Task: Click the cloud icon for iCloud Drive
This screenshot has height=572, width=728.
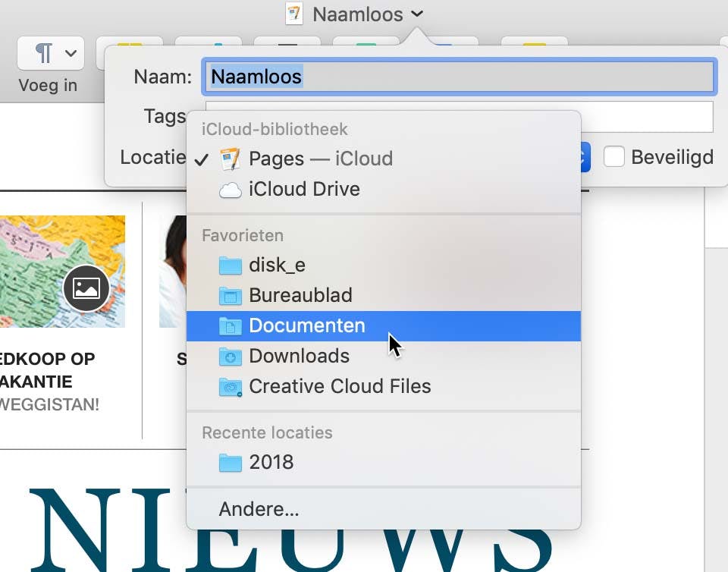Action: coord(229,189)
